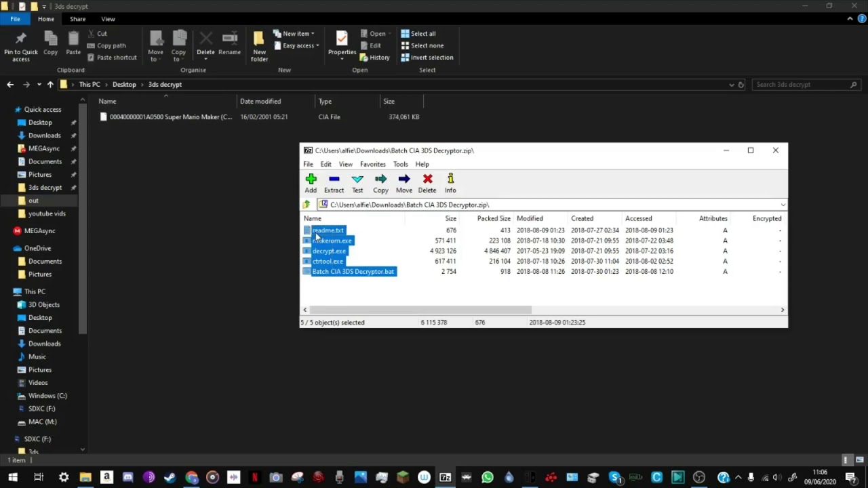
Task: Click Paste shortcut in the ribbon
Action: click(x=112, y=58)
